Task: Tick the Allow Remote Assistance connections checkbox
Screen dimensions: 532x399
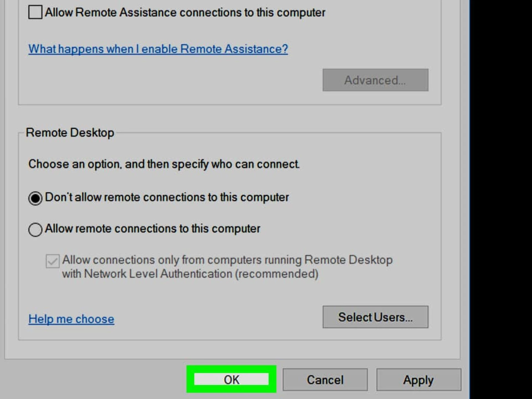Action: [35, 12]
